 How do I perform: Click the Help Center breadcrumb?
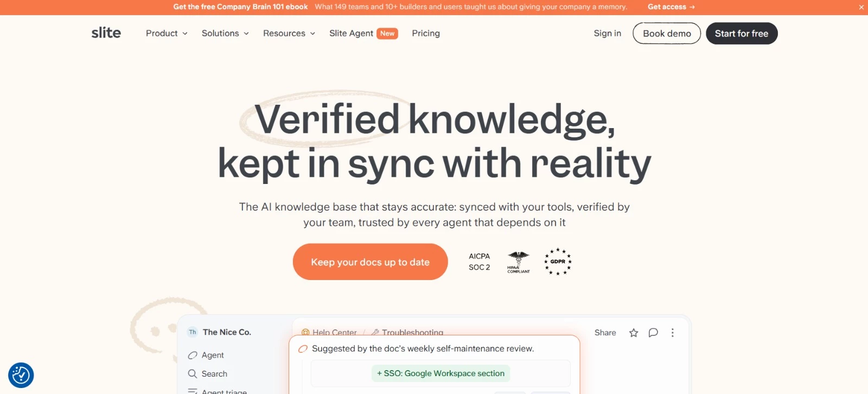(x=329, y=332)
